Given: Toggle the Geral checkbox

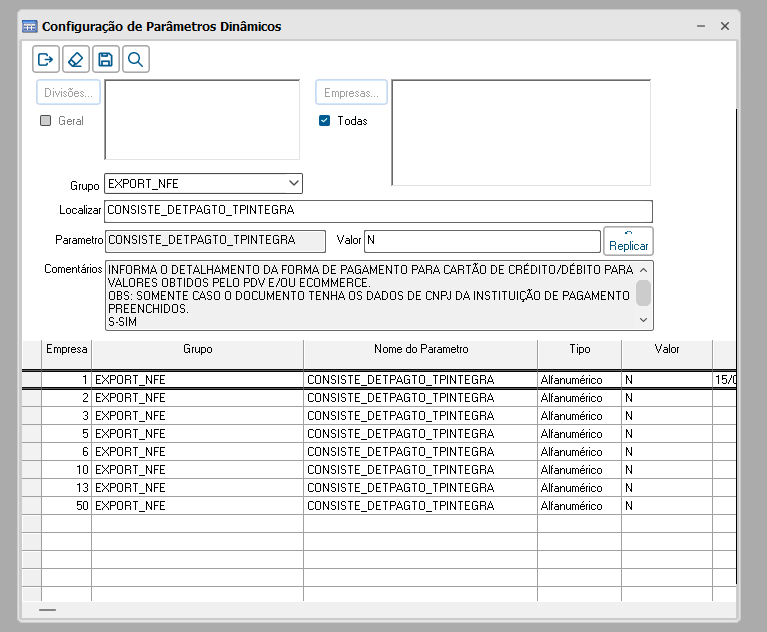Looking at the screenshot, I should 45,120.
